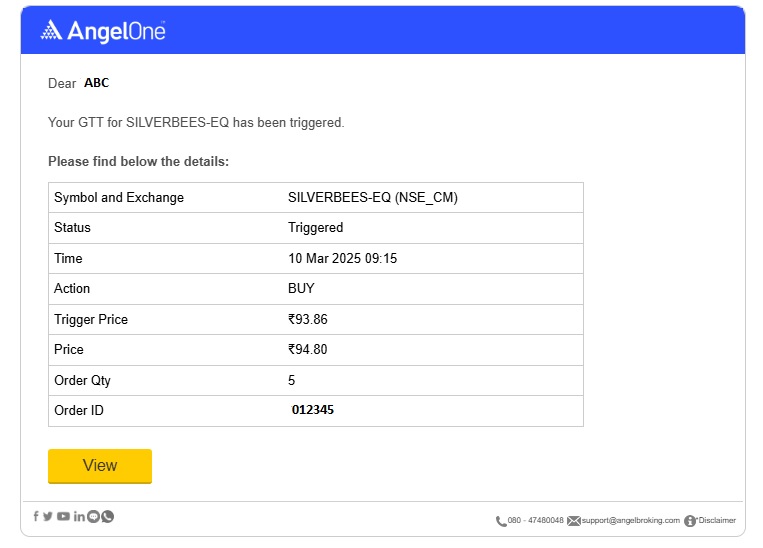
Task: Click the Triggered status cell
Action: tap(315, 228)
